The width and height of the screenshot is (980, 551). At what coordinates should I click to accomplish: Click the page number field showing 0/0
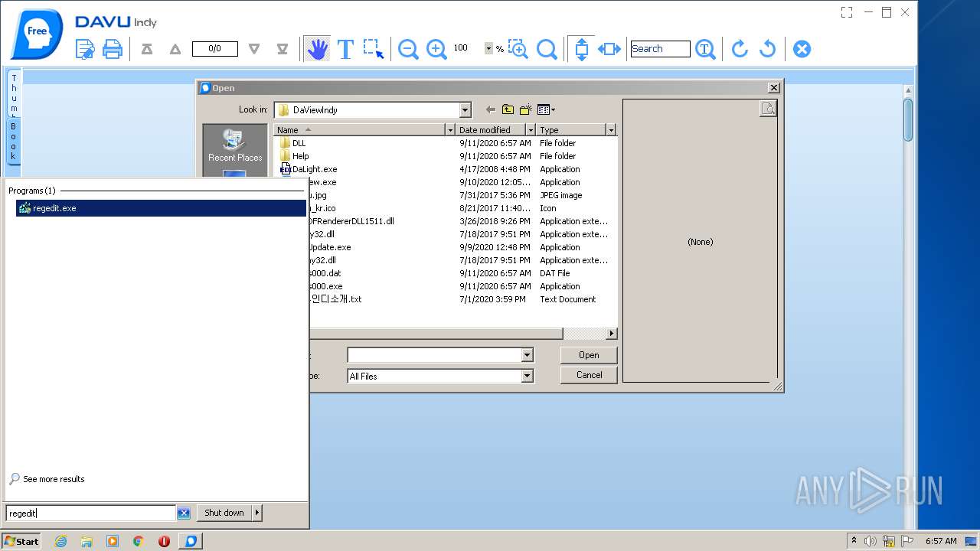point(214,49)
